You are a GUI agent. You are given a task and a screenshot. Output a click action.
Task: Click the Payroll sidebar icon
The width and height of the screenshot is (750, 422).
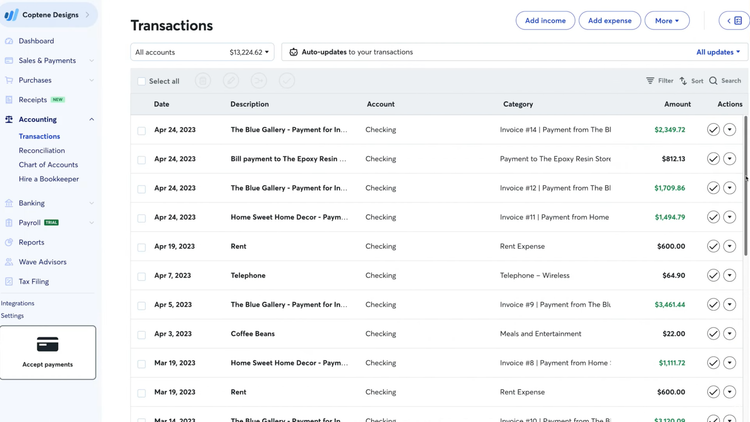(x=9, y=223)
